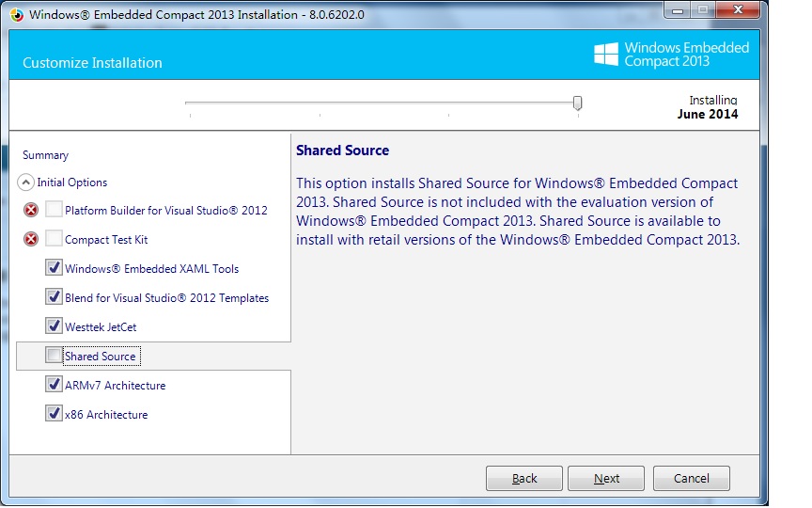
Task: Uncheck ARMv7 Architecture
Action: pyautogui.click(x=54, y=384)
